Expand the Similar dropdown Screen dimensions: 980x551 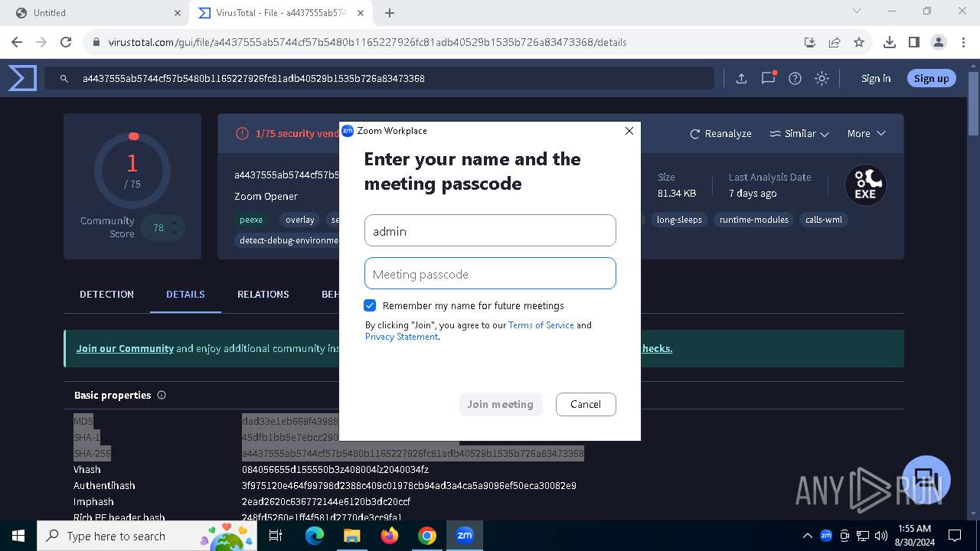(799, 133)
